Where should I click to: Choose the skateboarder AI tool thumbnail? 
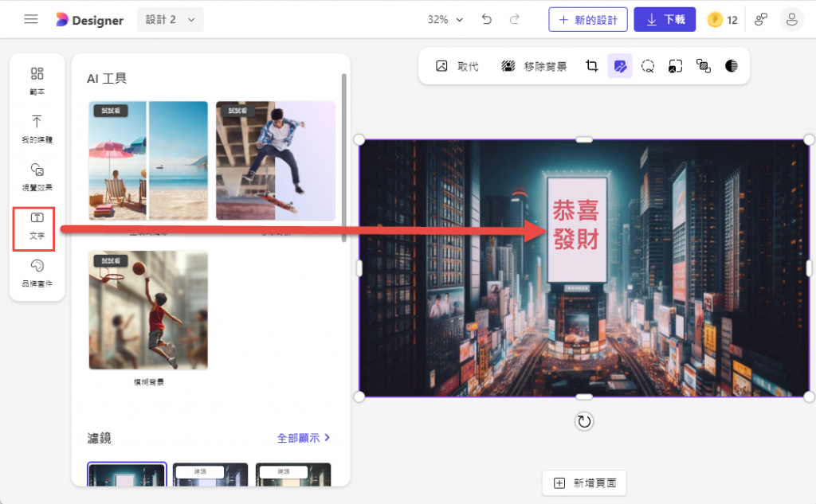pos(276,160)
